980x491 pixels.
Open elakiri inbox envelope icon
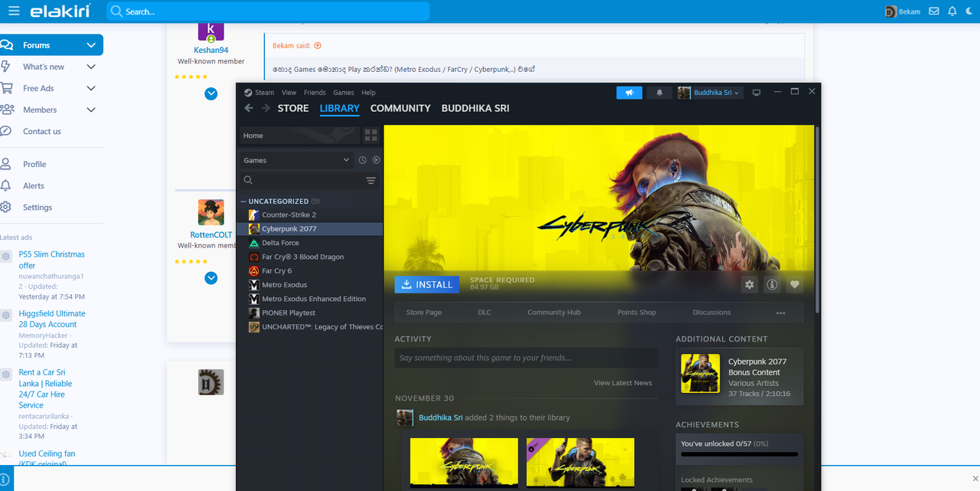(x=933, y=11)
